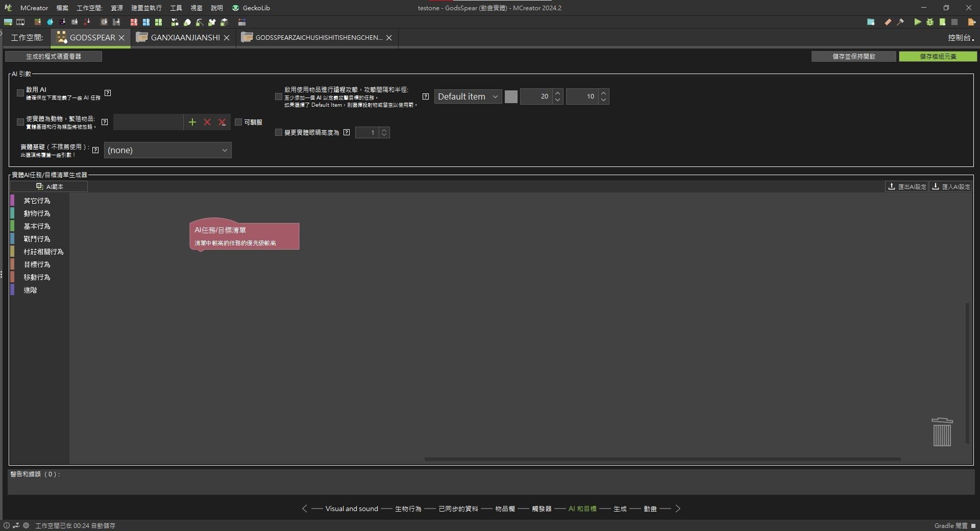The width and height of the screenshot is (980, 531).
Task: Click the trash can in the AI workspace
Action: pyautogui.click(x=942, y=432)
